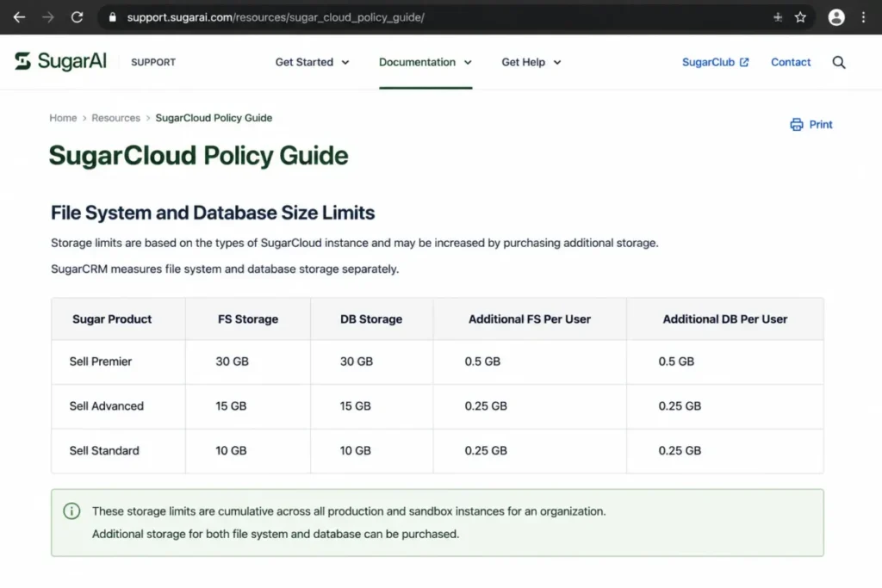Select the Sell Standard row label

[104, 450]
